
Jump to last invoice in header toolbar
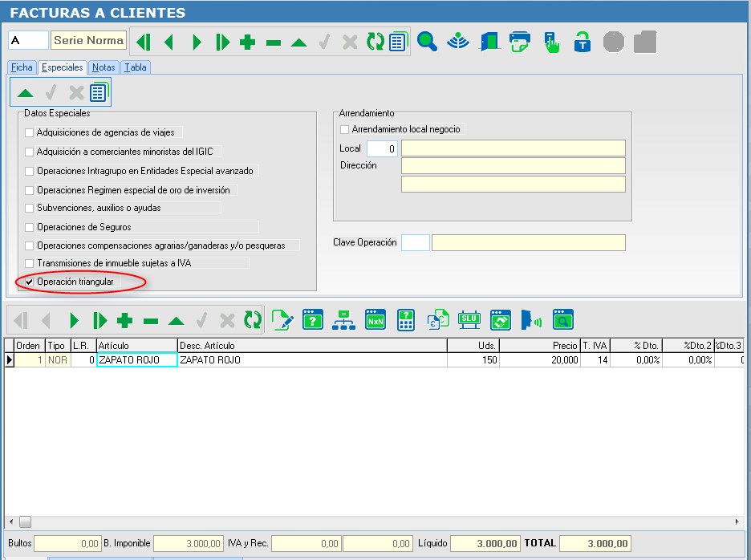coord(222,43)
